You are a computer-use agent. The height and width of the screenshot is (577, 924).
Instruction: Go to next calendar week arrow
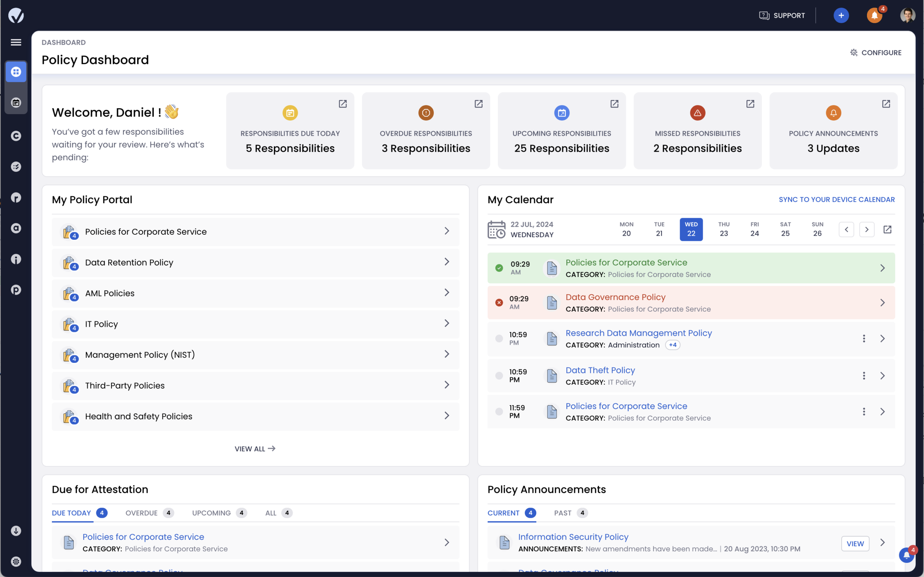click(866, 229)
